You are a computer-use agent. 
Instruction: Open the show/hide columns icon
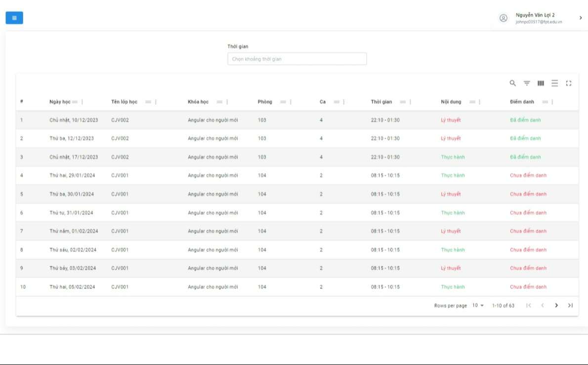pos(541,83)
